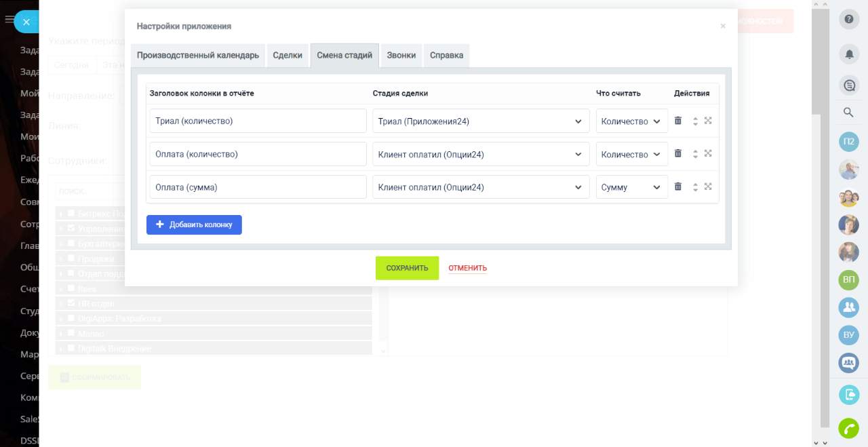The height and width of the screenshot is (447, 868).
Task: Open the notifications bell in the sidebar
Action: point(848,53)
